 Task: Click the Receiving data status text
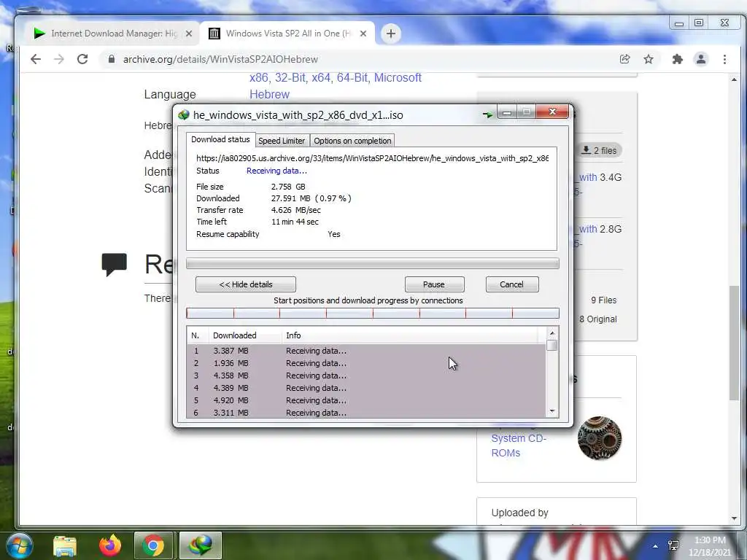[x=276, y=171]
